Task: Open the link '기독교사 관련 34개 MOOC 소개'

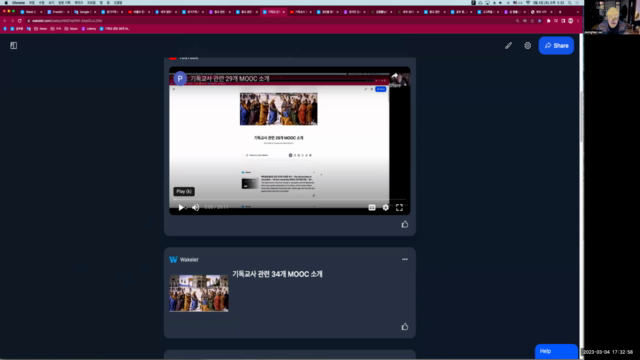Action: tap(277, 274)
